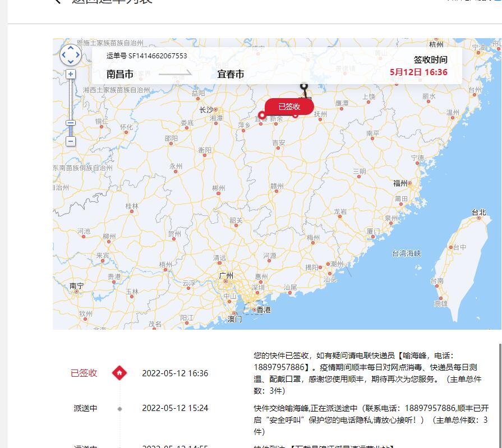
Task: Pan the map left with the left arrow
Action: click(64, 55)
